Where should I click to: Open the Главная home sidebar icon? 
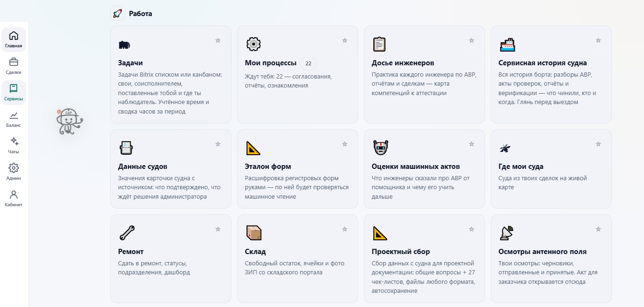coord(14,35)
